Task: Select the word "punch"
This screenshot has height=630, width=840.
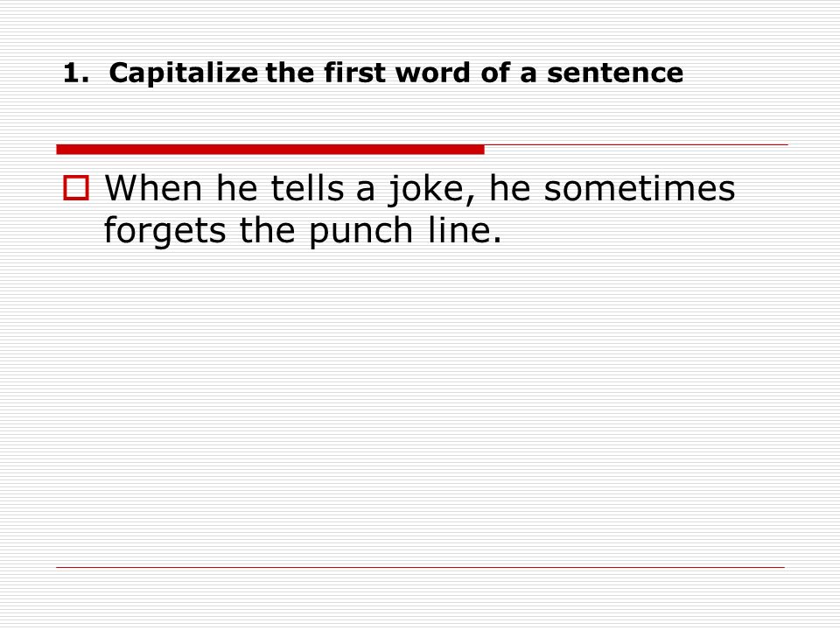Action: pos(361,232)
